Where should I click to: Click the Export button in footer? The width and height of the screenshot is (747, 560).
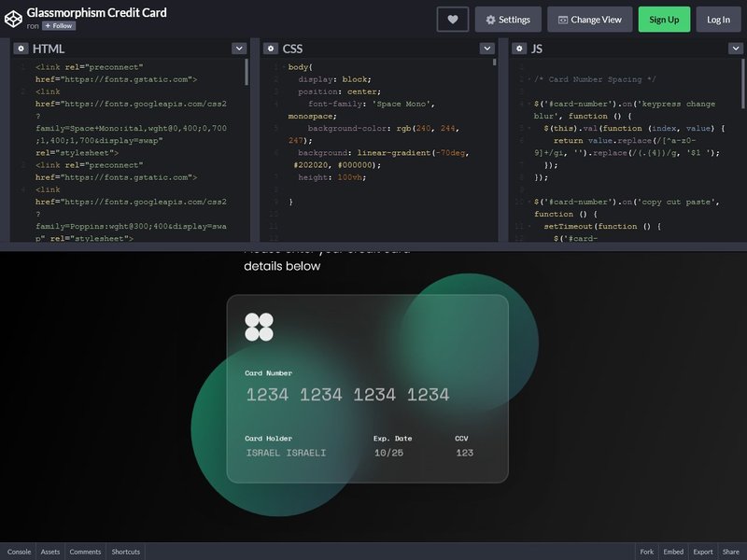click(x=703, y=552)
